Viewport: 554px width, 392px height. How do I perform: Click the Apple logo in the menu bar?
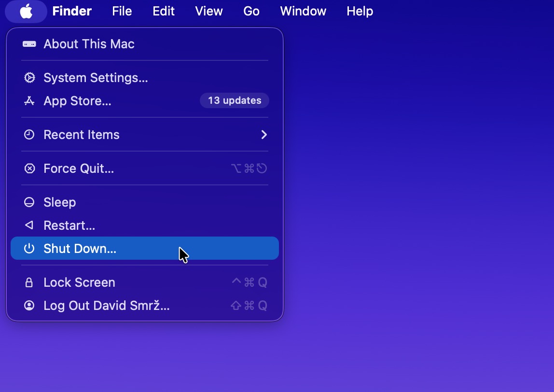26,11
